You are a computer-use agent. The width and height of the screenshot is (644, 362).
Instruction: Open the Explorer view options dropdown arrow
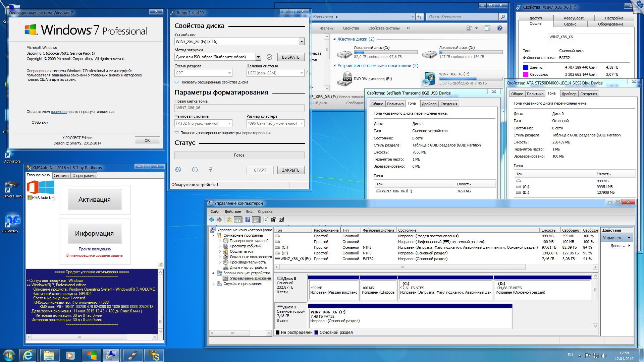click(x=476, y=28)
